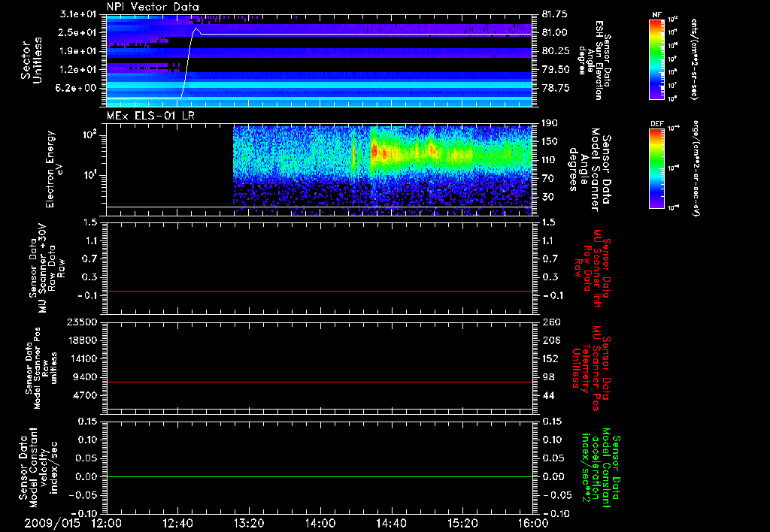Click the 16:00 time axis label
Screen dimensions: 770x532
(x=533, y=523)
